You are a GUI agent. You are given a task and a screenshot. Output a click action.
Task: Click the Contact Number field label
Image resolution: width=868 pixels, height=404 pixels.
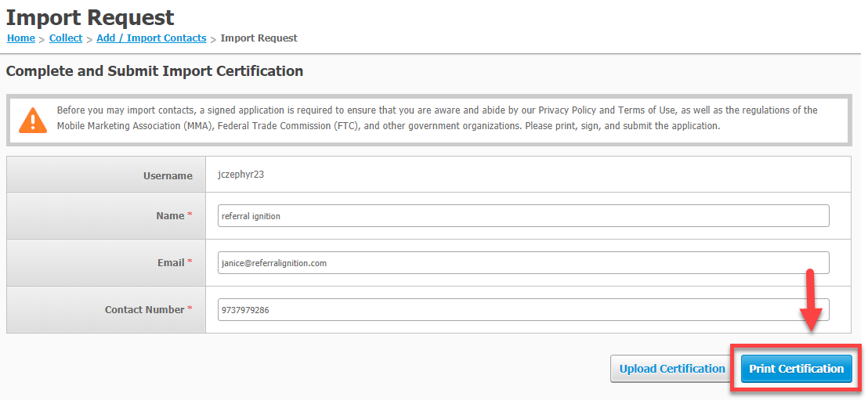click(x=144, y=309)
